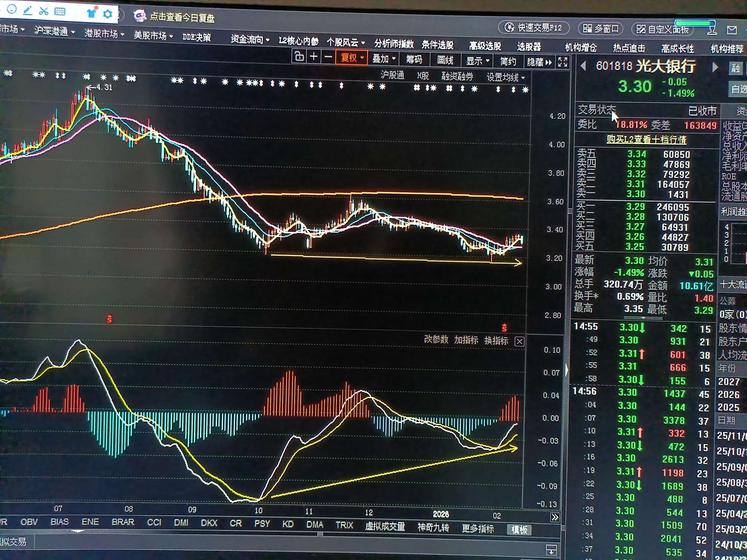747x560 pixels.
Task: Click the scissors screenshot icon
Action: [44, 11]
